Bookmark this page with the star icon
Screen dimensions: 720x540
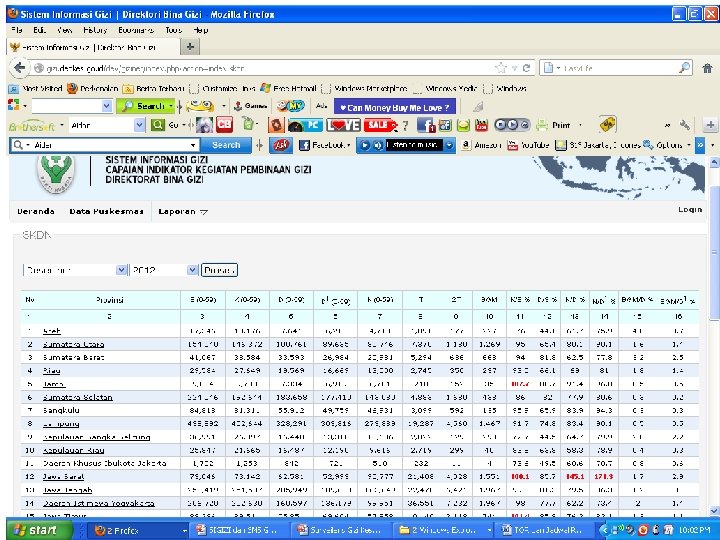coord(500,68)
